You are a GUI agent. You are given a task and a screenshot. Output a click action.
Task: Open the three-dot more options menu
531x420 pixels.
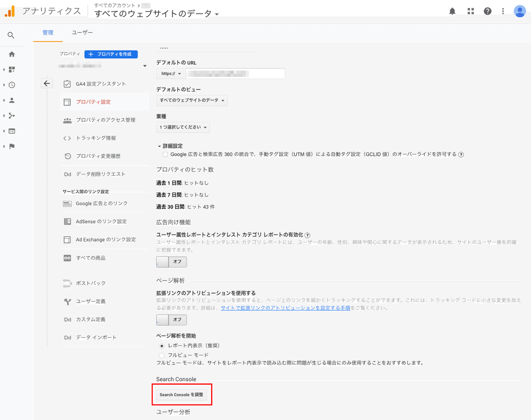(503, 11)
